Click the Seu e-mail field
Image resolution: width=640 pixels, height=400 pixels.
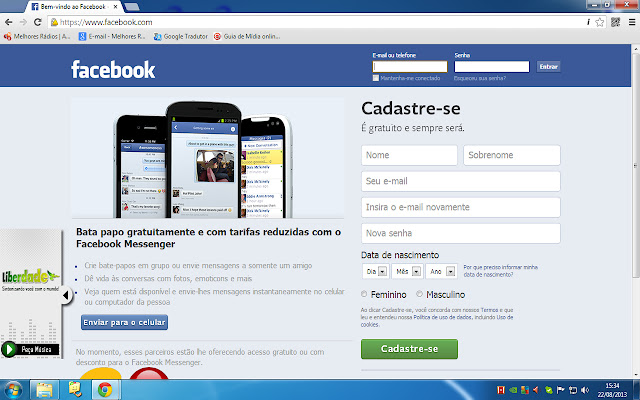point(461,181)
